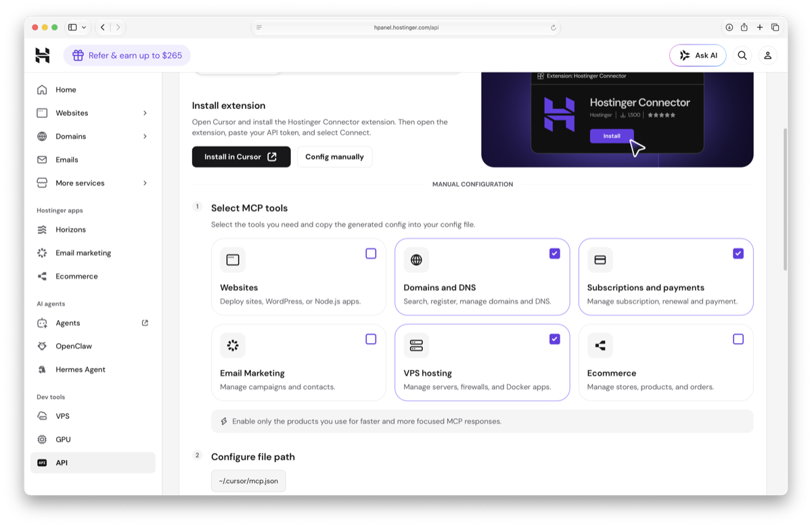
Task: Reload page with address bar refresh icon
Action: pyautogui.click(x=554, y=28)
